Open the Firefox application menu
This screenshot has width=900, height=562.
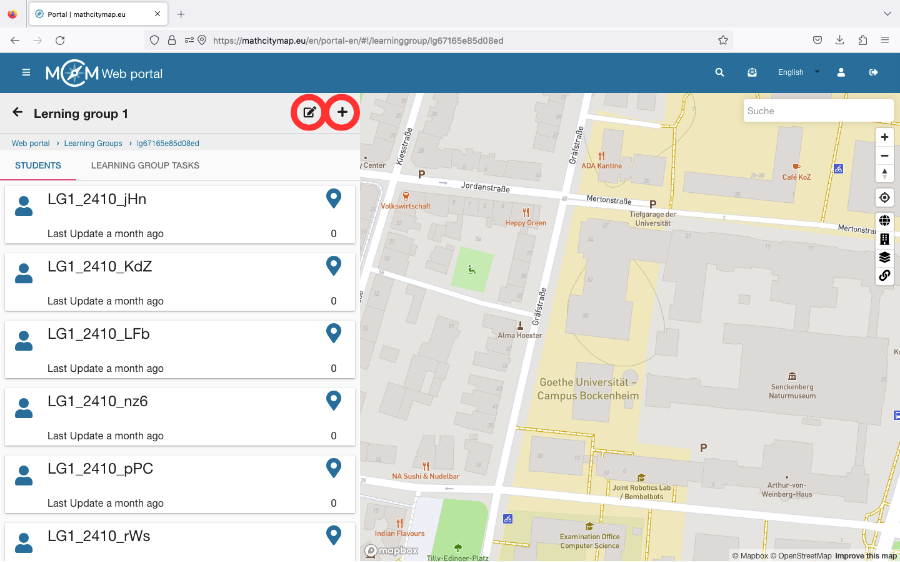pyautogui.click(x=885, y=40)
